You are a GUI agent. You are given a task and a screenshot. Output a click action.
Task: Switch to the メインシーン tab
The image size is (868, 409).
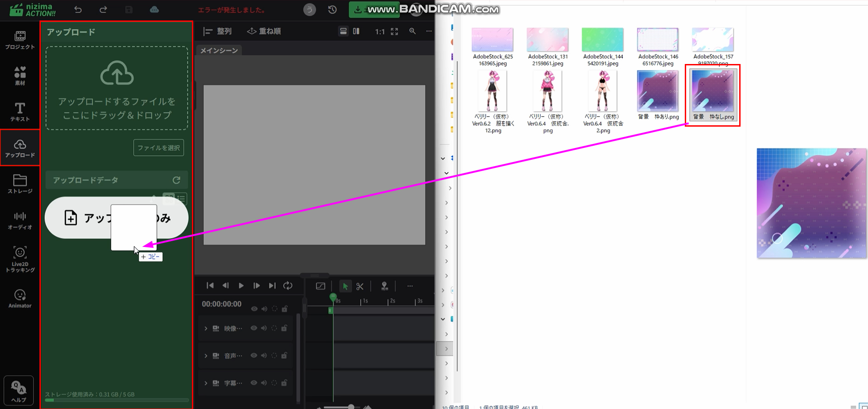click(219, 50)
